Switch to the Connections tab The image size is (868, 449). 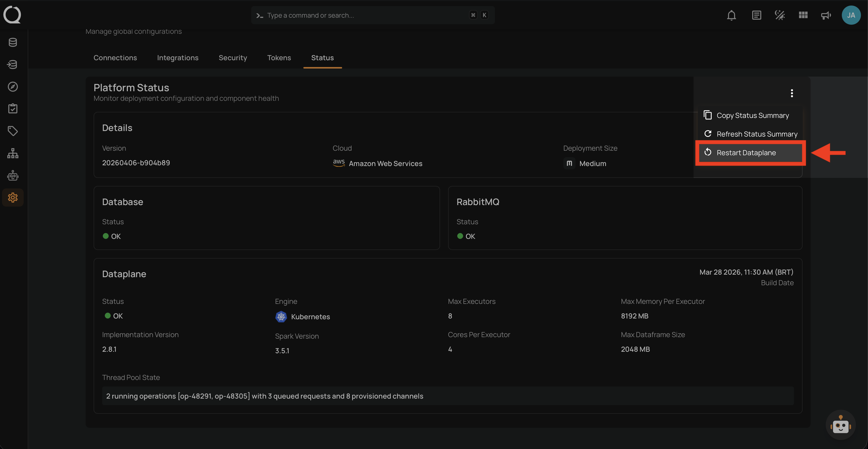tap(115, 58)
